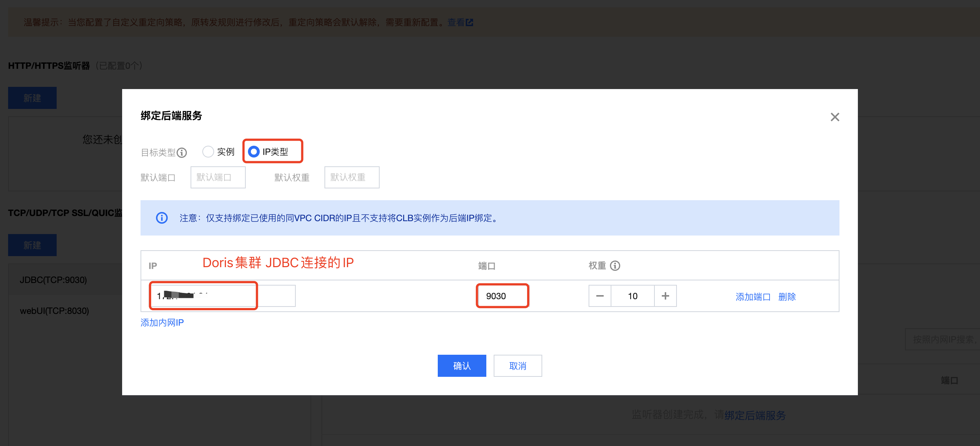The image size is (980, 446).
Task: Select the IP类型 radio option
Action: [x=254, y=152]
